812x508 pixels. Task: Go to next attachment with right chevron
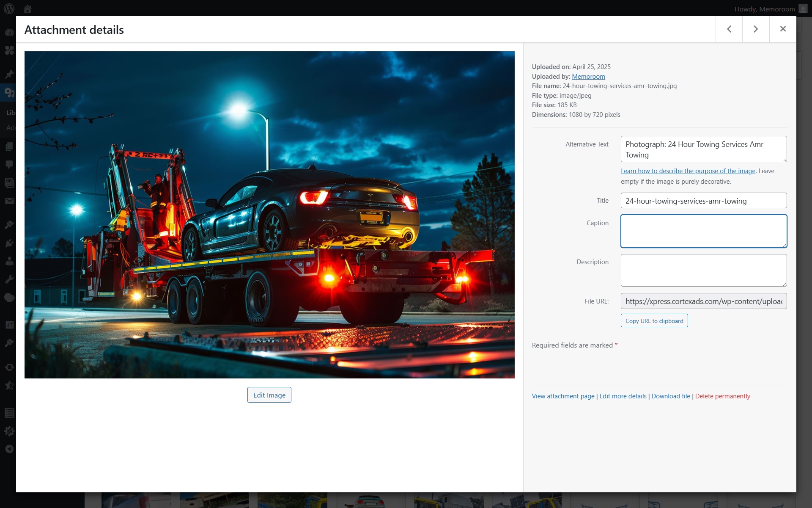click(x=756, y=29)
